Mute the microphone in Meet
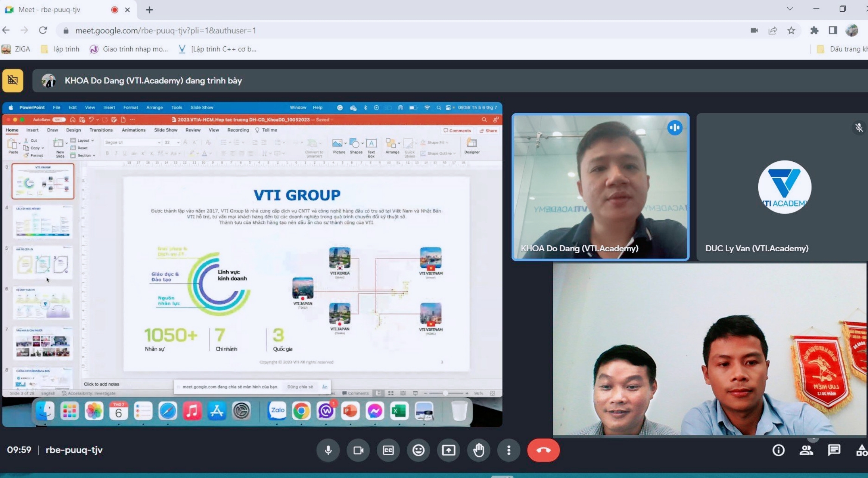 click(x=328, y=450)
